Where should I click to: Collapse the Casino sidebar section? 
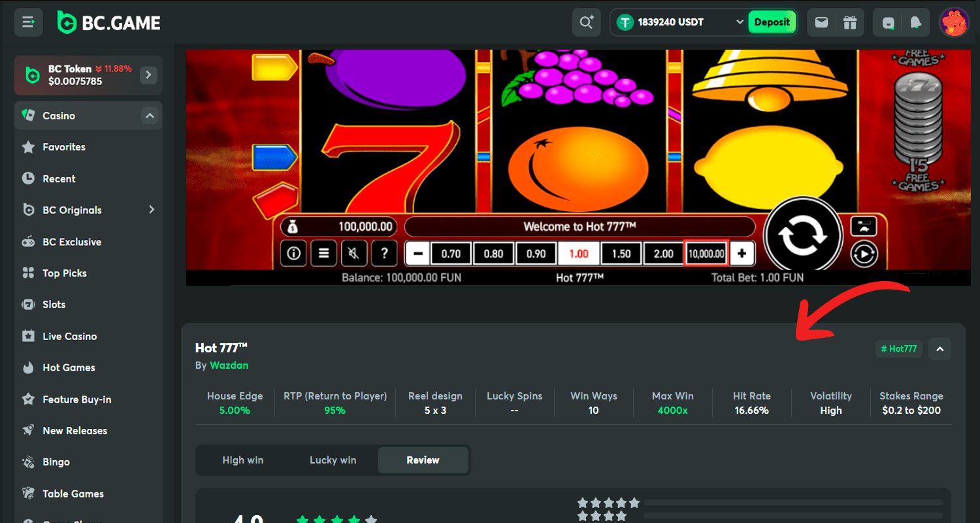coord(150,116)
